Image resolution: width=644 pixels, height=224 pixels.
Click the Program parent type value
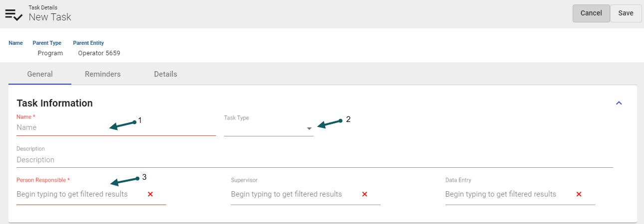(50, 53)
